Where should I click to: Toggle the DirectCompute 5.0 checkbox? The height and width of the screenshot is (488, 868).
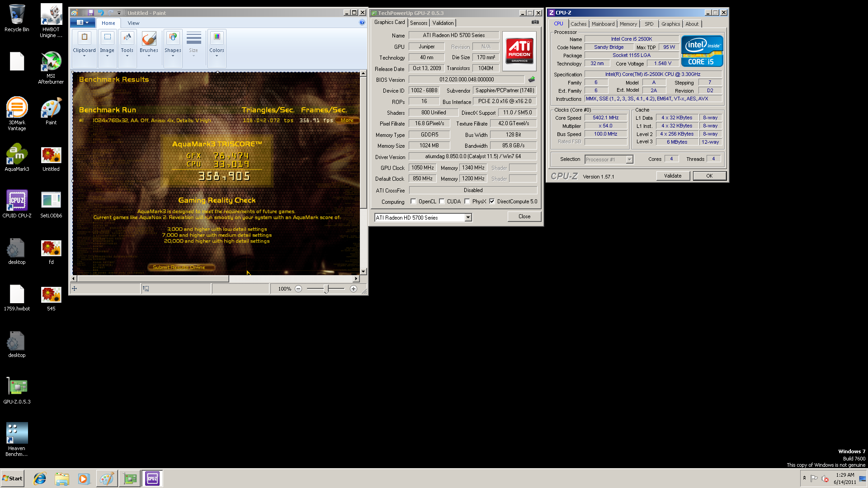(x=492, y=202)
